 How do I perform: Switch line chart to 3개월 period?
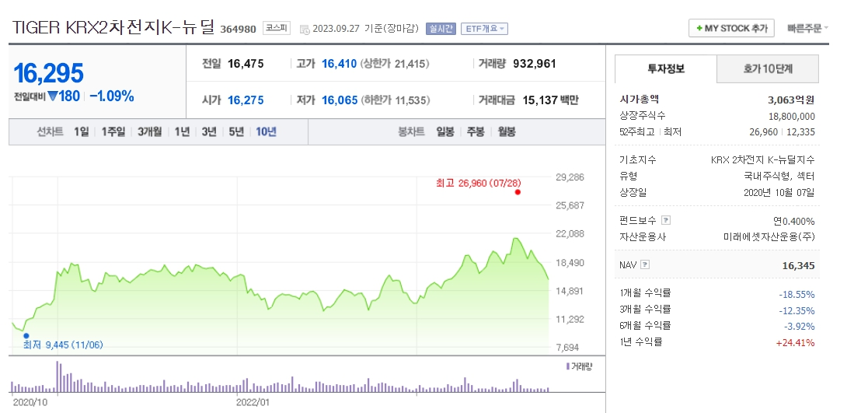point(149,131)
